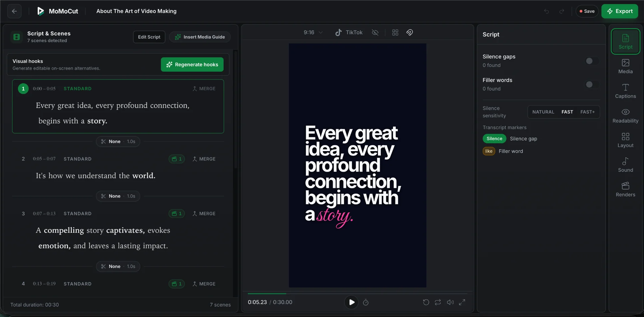This screenshot has height=317, width=644.
Task: Click the "0:05.23" current time readout
Action: click(257, 302)
